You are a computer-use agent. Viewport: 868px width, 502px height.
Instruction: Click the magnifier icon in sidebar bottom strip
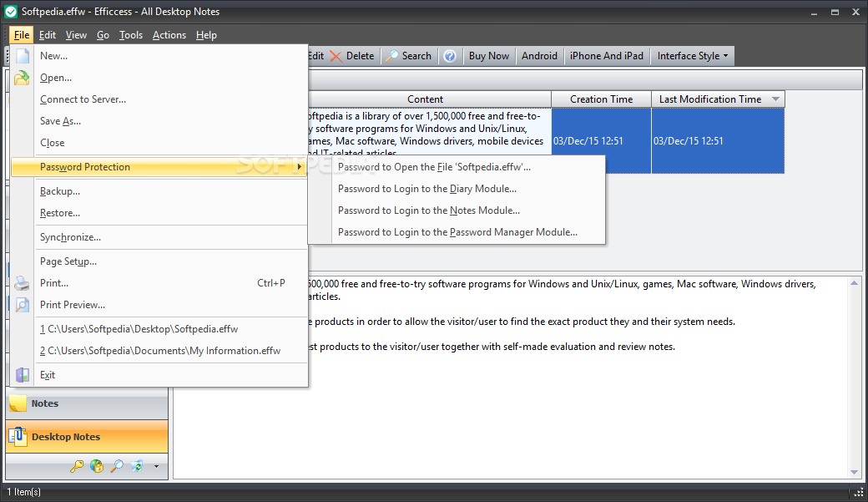coord(117,466)
